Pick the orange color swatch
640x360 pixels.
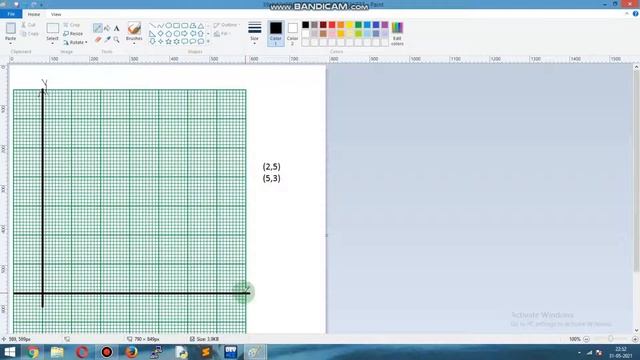[x=340, y=25]
